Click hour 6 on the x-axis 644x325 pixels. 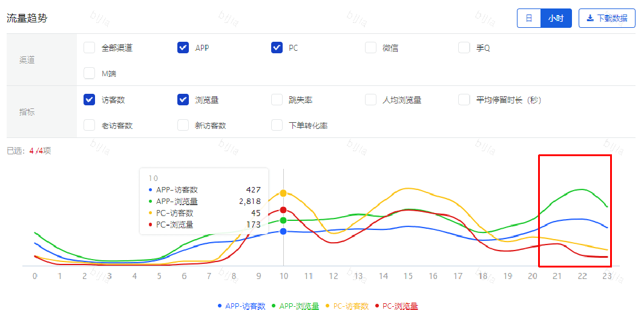(x=184, y=276)
